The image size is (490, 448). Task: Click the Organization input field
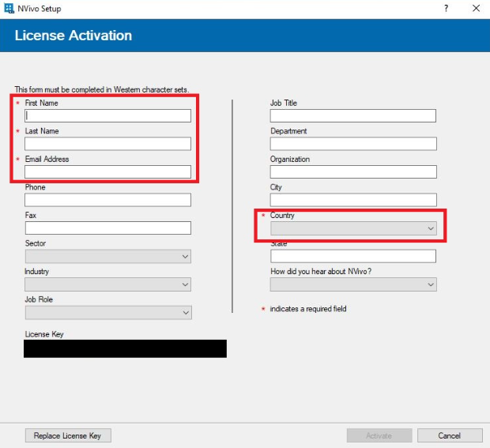353,171
